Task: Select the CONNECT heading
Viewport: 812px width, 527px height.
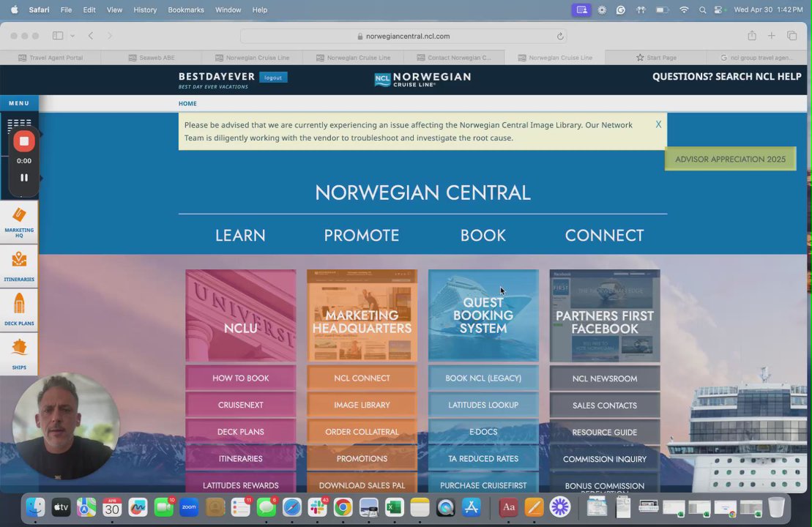Action: pyautogui.click(x=604, y=236)
